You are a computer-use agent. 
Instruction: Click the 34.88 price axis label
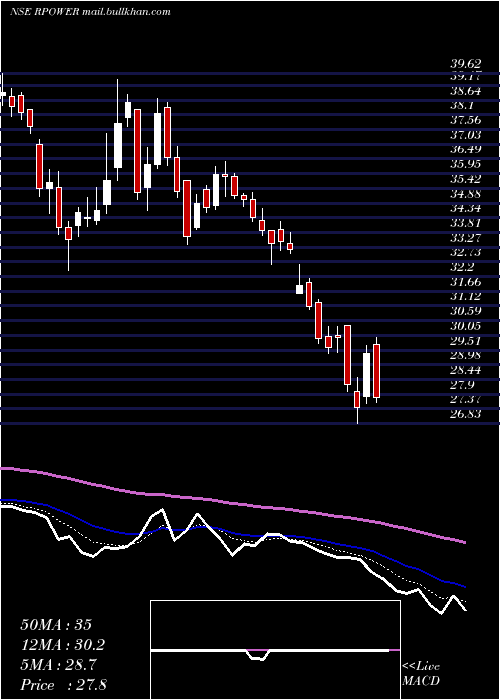[x=465, y=194]
